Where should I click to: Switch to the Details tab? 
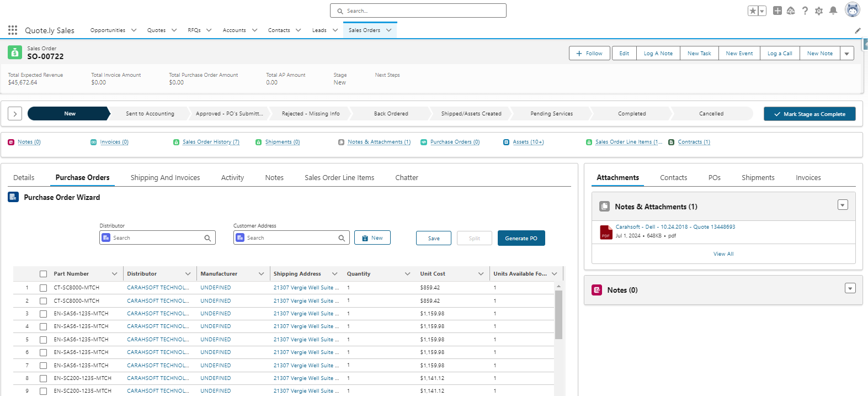[x=24, y=178]
